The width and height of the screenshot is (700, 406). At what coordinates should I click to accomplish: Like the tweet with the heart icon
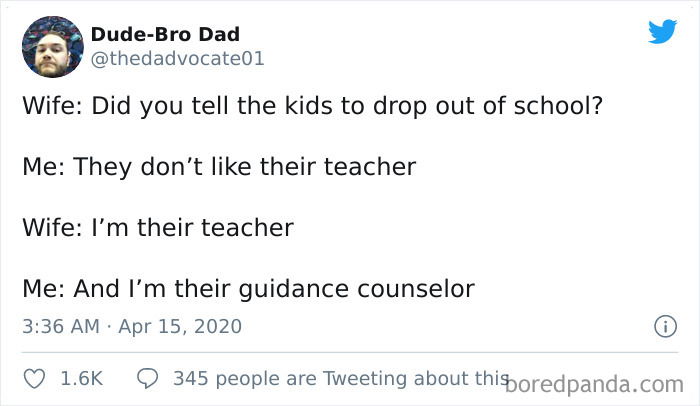[x=34, y=379]
